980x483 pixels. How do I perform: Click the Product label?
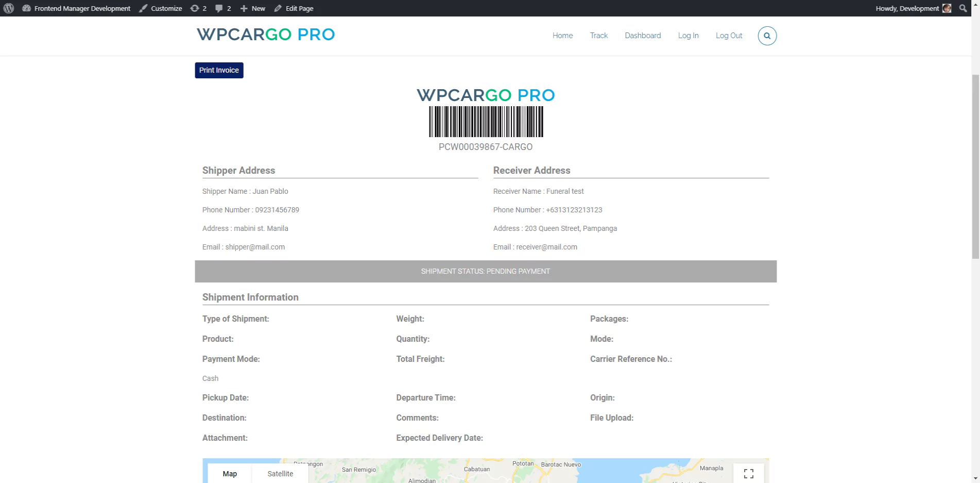tap(218, 339)
